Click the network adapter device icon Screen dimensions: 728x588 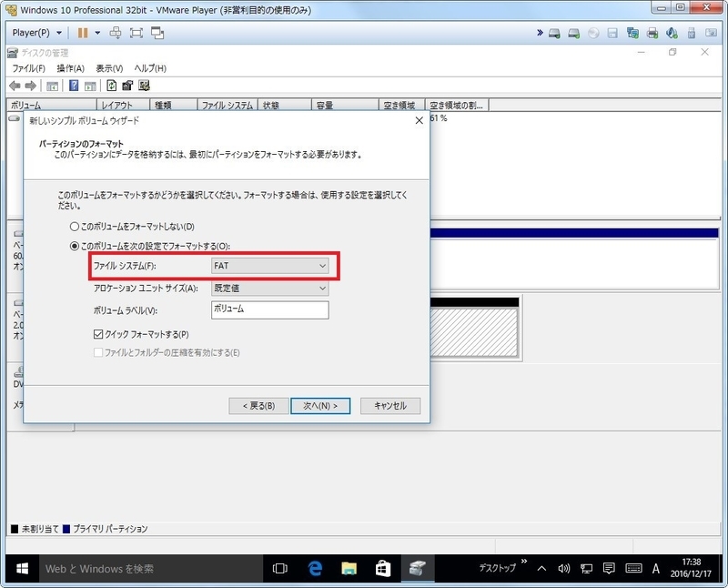pyautogui.click(x=632, y=33)
